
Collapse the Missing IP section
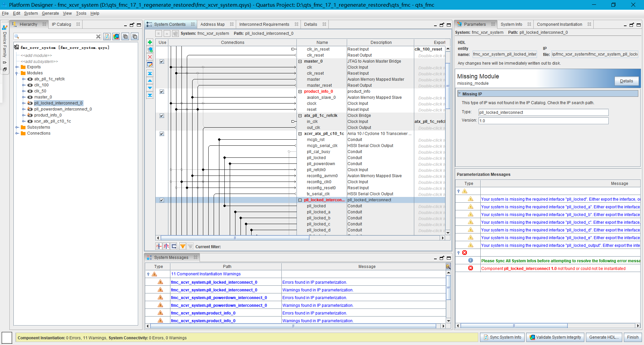460,94
